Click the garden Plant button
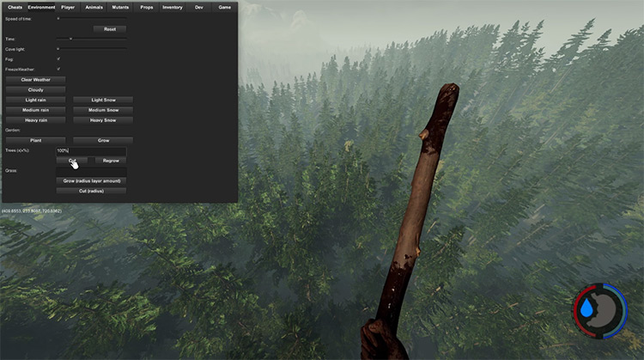The width and height of the screenshot is (644, 360). [36, 141]
